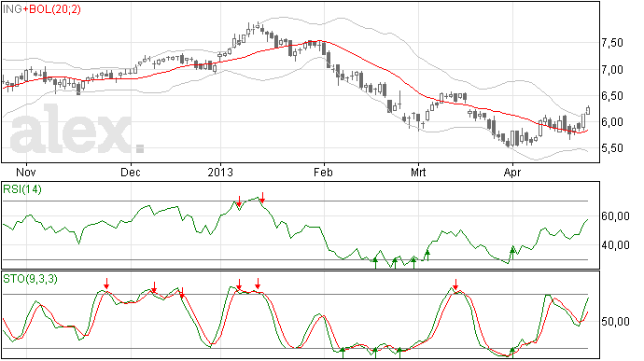Image resolution: width=644 pixels, height=361 pixels.
Task: Select the STO(9,3,3) panel label
Action: tap(30, 279)
